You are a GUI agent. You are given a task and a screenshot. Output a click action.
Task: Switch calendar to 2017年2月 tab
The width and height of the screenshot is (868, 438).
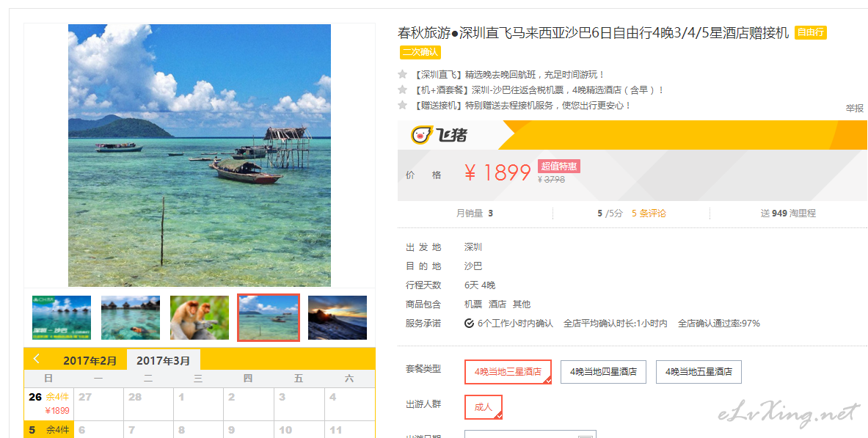tap(90, 361)
